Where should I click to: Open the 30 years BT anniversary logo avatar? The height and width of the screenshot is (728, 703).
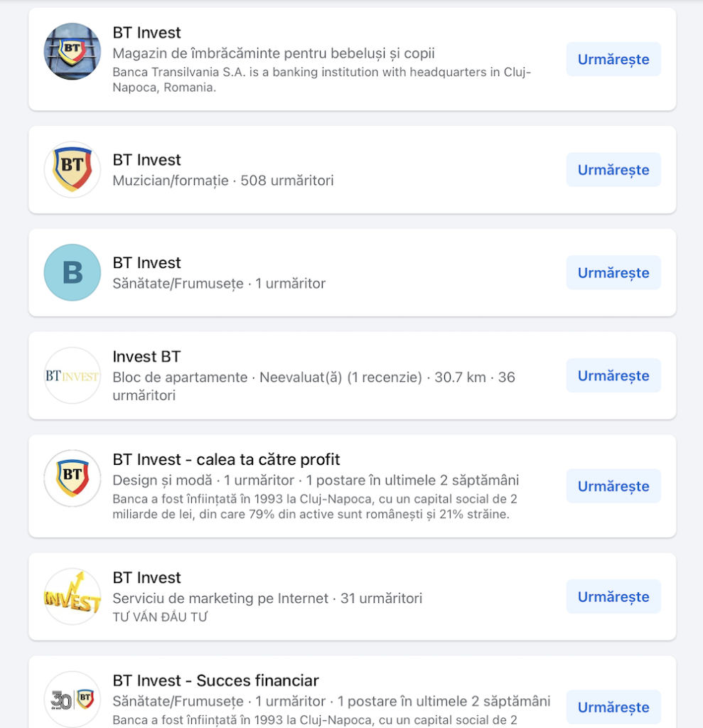tap(73, 700)
